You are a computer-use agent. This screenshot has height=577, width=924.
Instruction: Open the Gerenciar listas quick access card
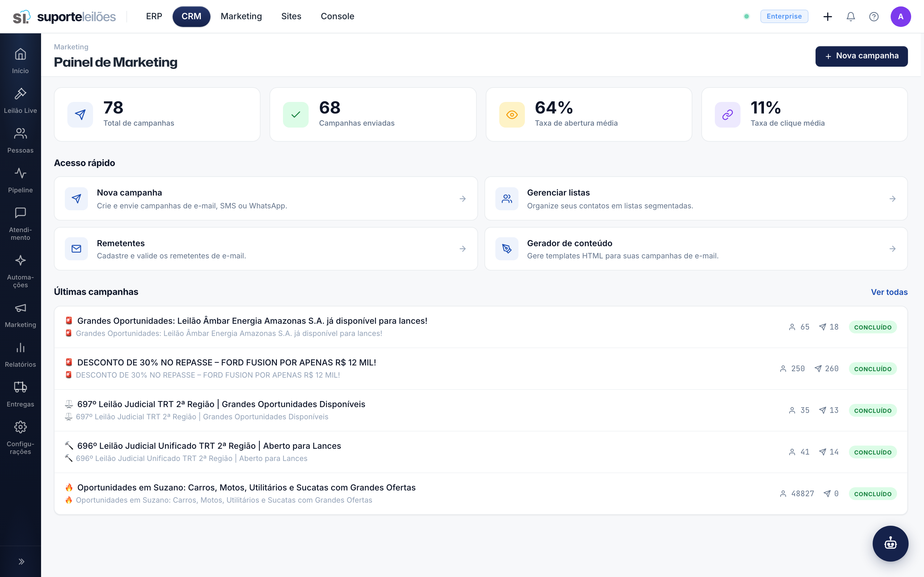click(x=696, y=198)
